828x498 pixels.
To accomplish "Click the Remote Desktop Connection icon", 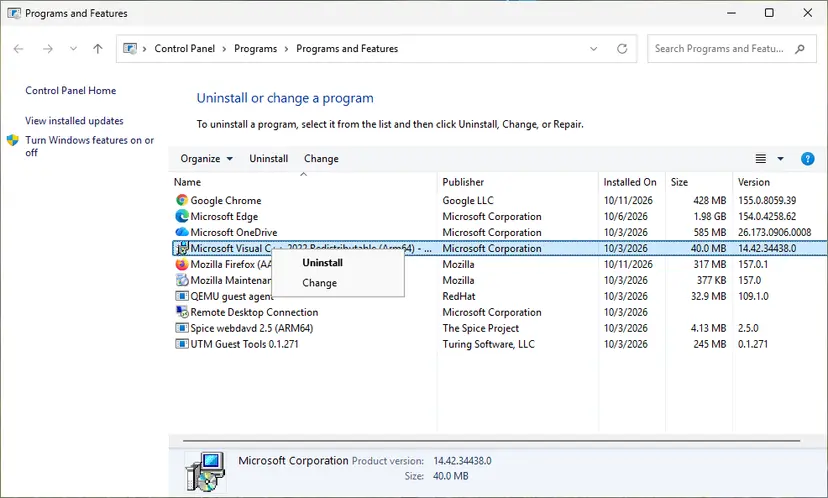I will point(182,312).
